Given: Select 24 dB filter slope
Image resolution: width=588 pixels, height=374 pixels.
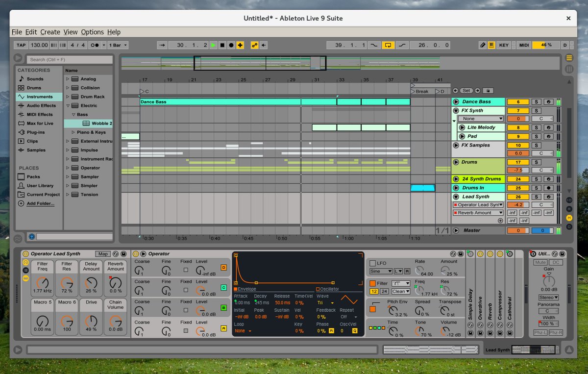Looking at the screenshot, I should click(x=385, y=291).
